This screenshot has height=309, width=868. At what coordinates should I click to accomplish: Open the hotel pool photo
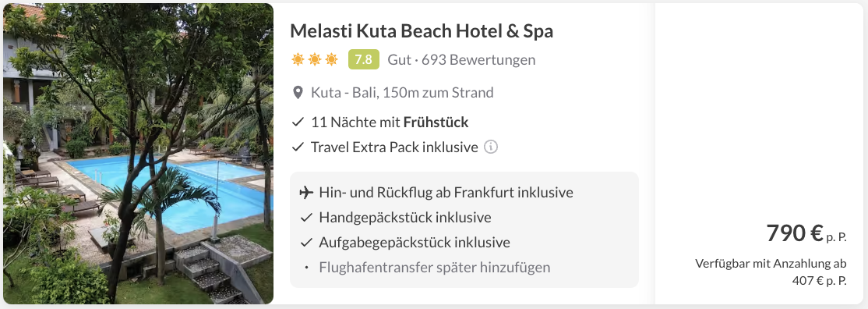pyautogui.click(x=139, y=154)
